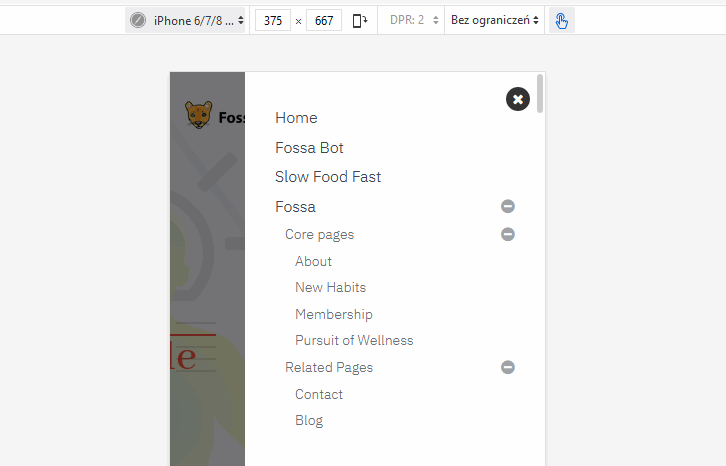Click the viewport width field 375

coord(271,20)
